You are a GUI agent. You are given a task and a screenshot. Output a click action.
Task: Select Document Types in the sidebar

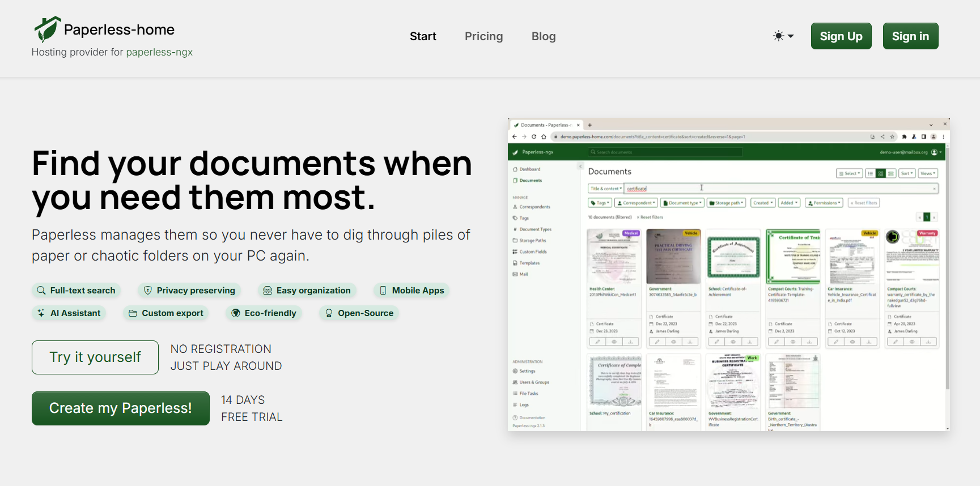[x=532, y=229]
